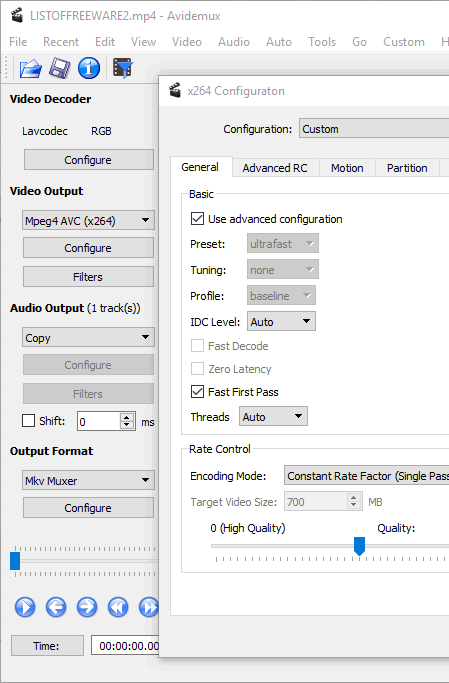Click the Shift milliseconds input field
449x683 pixels.
98,421
